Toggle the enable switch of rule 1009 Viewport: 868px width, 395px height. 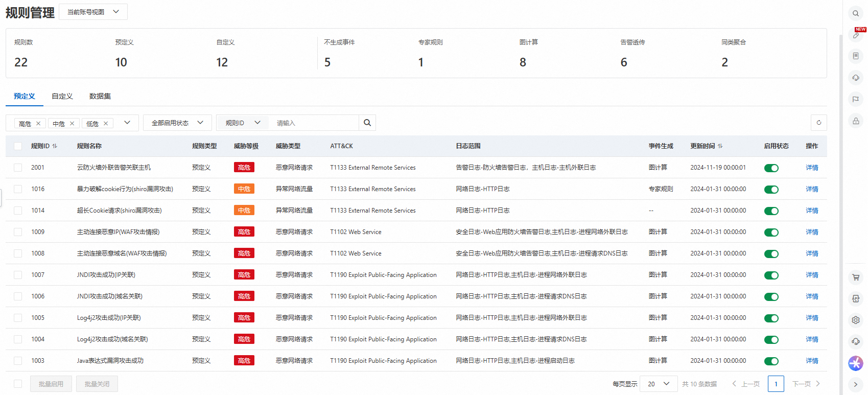pos(771,233)
